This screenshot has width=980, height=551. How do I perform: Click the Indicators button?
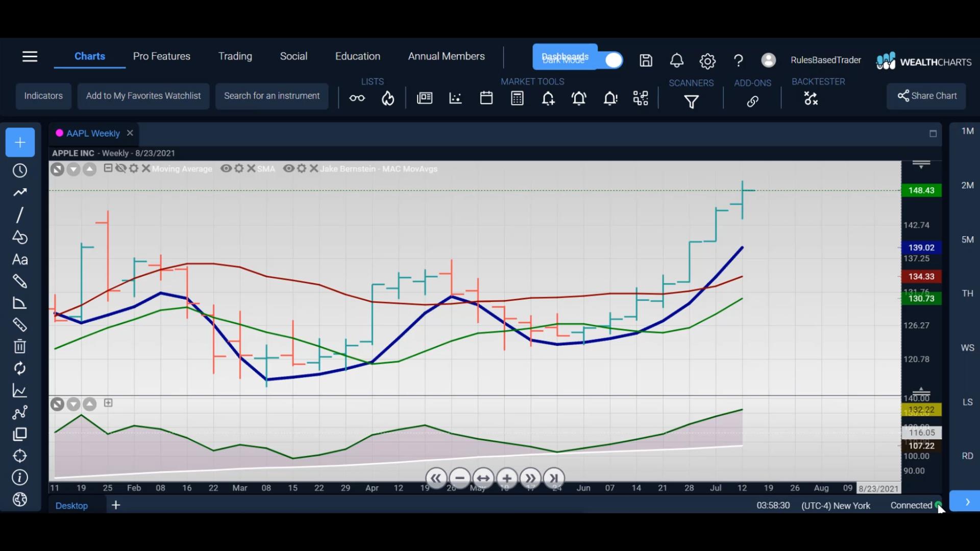click(43, 96)
